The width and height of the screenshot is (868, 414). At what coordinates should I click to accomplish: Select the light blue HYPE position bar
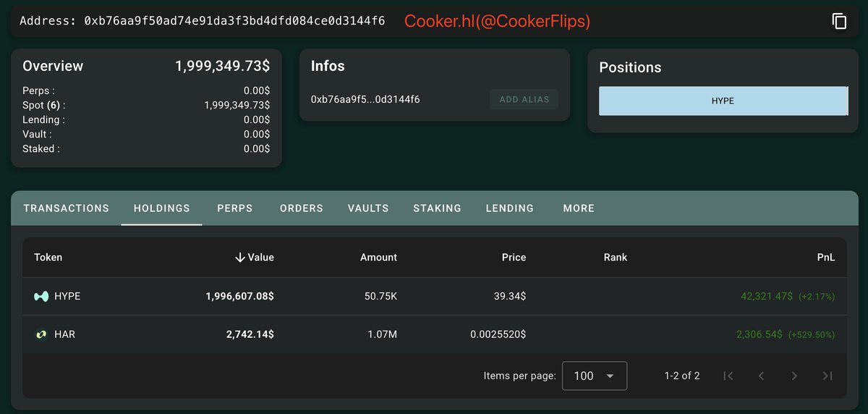coord(723,101)
